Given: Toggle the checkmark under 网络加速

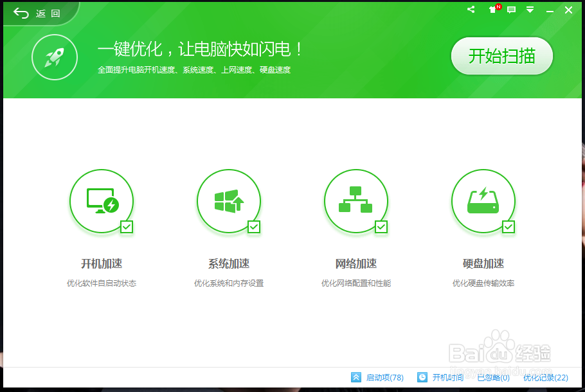Looking at the screenshot, I should (381, 227).
